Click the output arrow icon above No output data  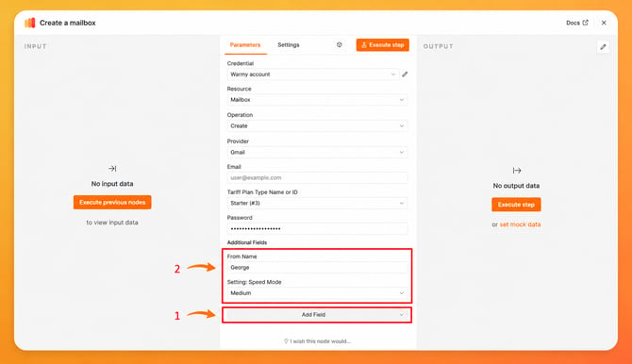point(517,171)
